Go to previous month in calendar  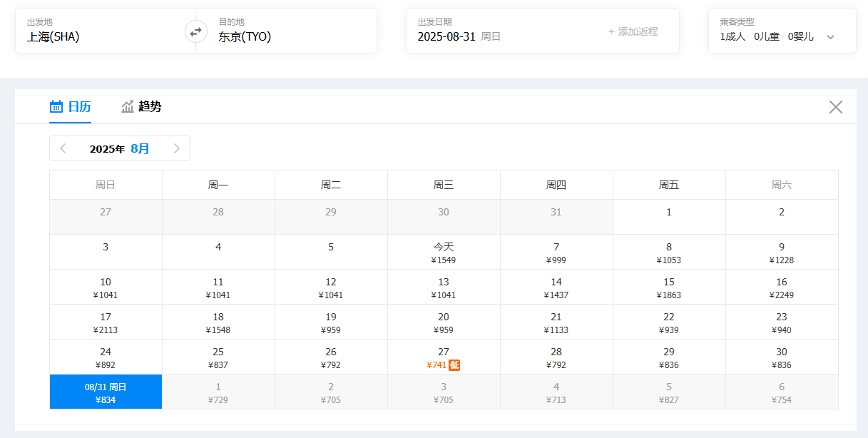[63, 148]
